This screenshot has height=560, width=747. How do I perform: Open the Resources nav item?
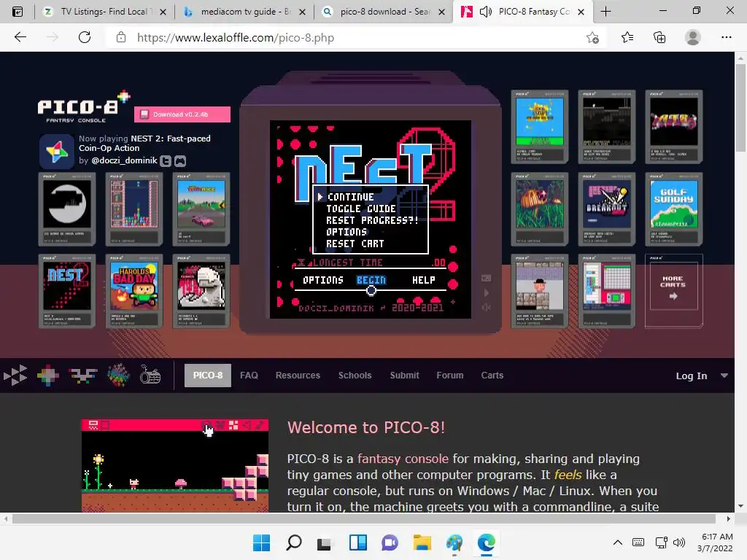pyautogui.click(x=298, y=376)
